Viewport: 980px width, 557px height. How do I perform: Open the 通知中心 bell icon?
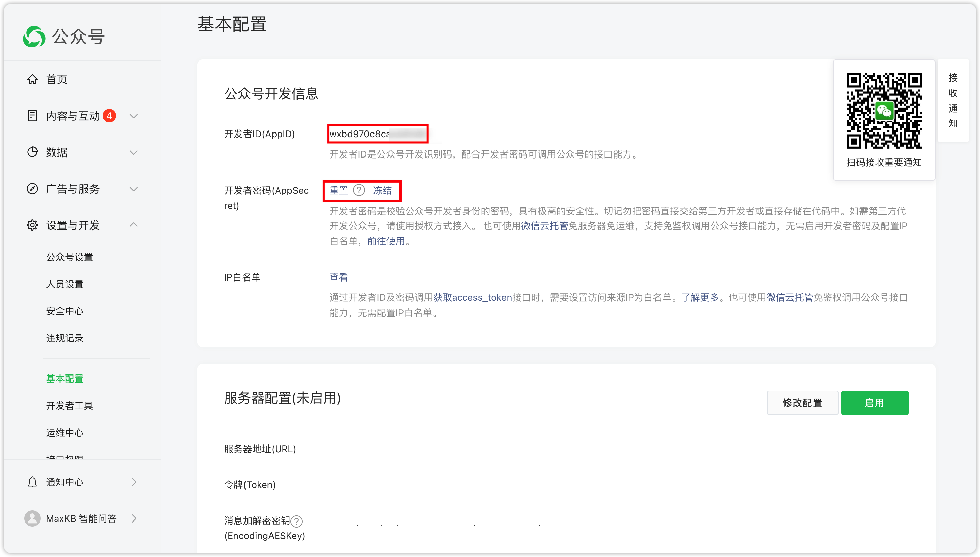coord(32,482)
